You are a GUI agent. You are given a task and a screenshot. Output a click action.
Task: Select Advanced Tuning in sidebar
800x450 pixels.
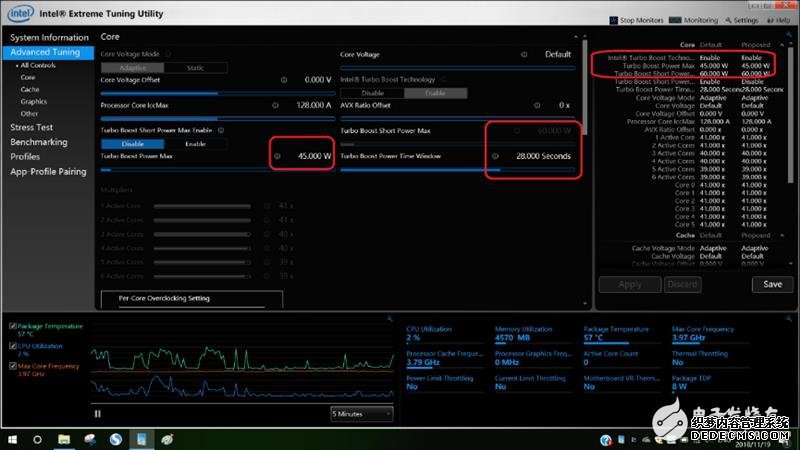(x=48, y=52)
